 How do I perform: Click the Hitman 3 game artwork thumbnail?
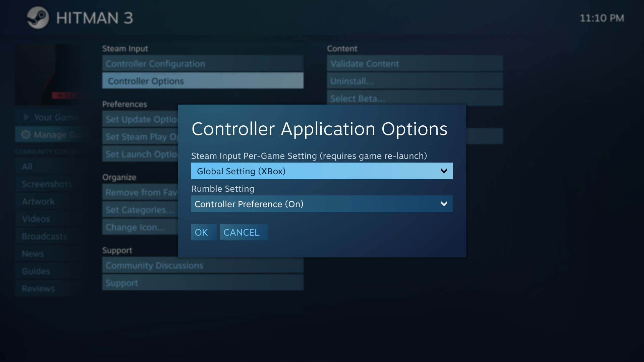[54, 74]
